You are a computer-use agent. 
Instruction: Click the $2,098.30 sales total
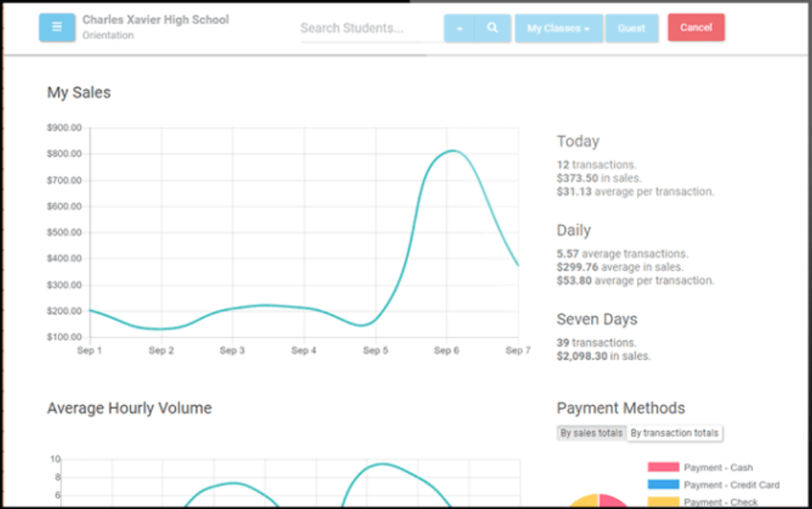pyautogui.click(x=582, y=356)
